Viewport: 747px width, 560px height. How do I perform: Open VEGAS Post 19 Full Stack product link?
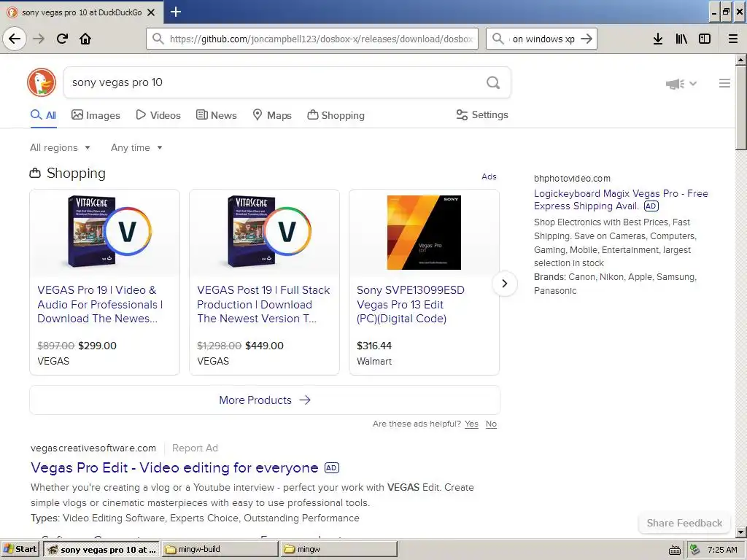263,304
